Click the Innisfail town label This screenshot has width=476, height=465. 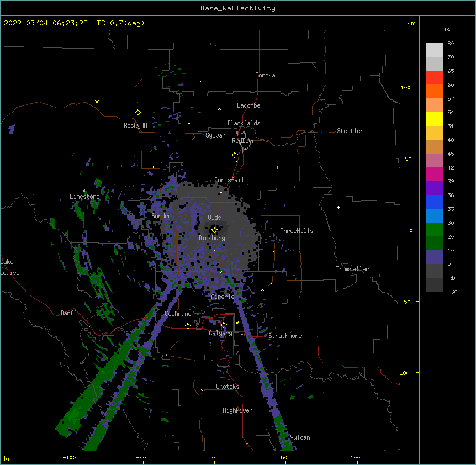(229, 180)
